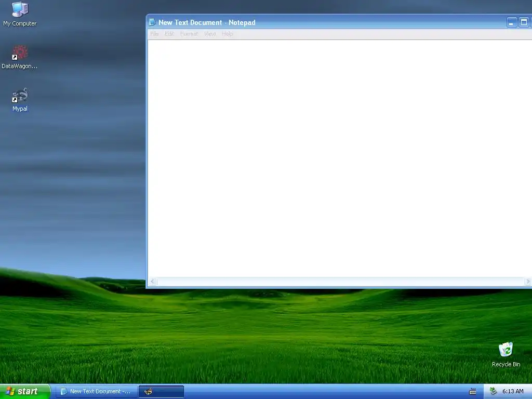Click the horizontal scrollbar left arrow
This screenshot has width=532, height=399.
(153, 281)
